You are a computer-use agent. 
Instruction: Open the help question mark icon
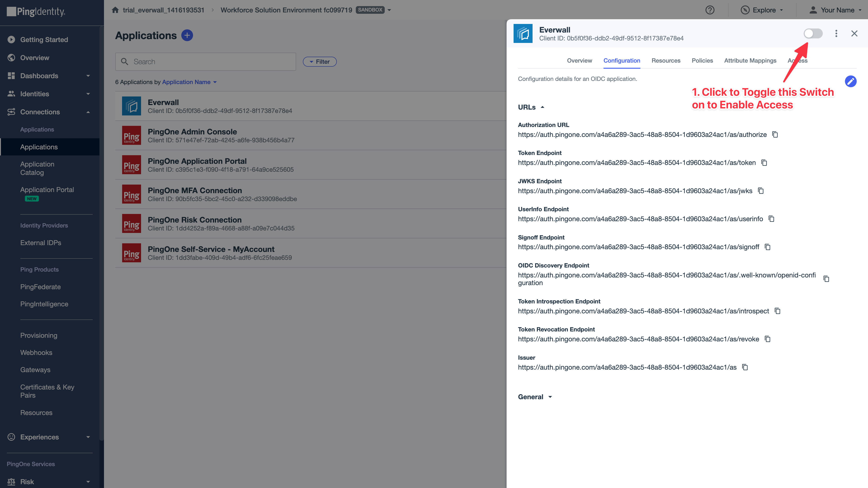click(x=710, y=10)
